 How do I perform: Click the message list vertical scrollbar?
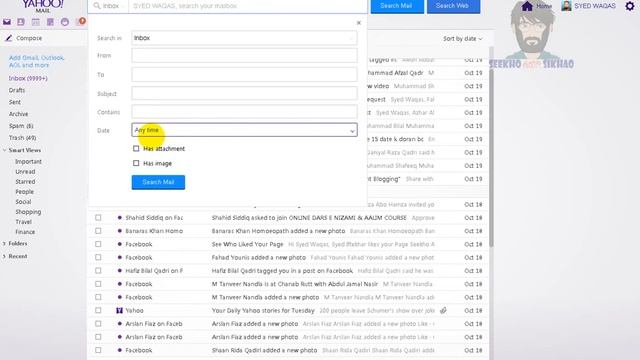pyautogui.click(x=491, y=147)
